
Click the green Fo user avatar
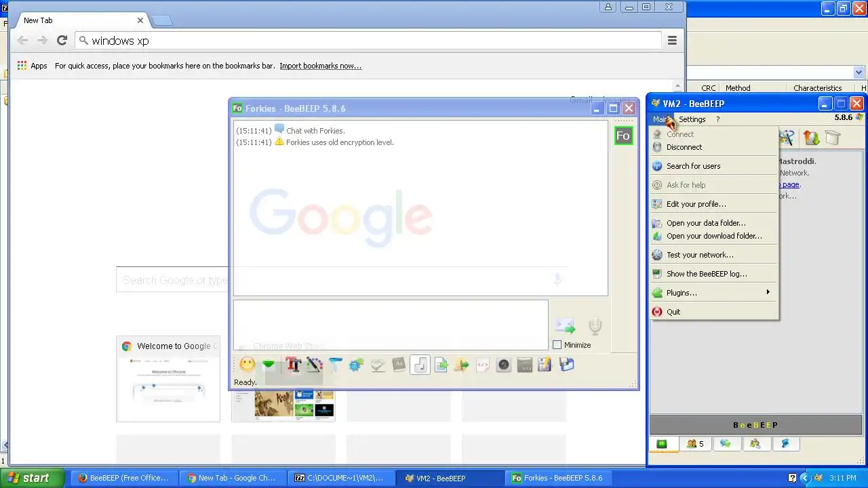coord(623,136)
